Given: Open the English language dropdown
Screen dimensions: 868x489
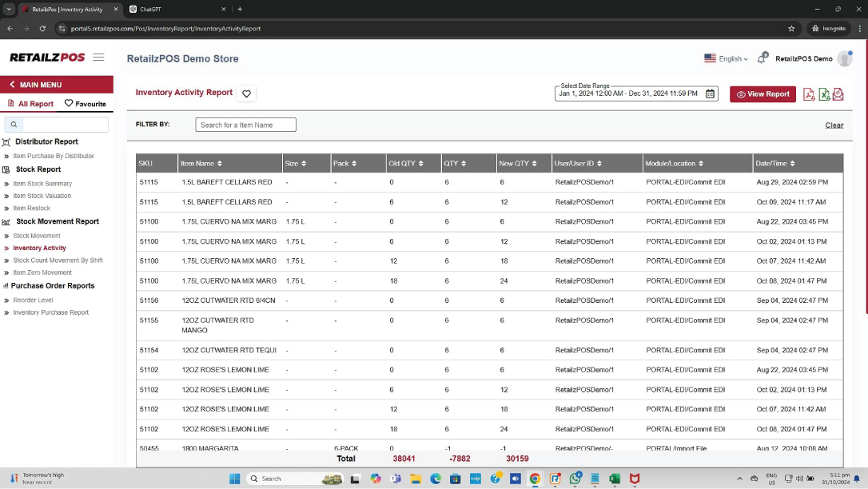Looking at the screenshot, I should (x=726, y=58).
